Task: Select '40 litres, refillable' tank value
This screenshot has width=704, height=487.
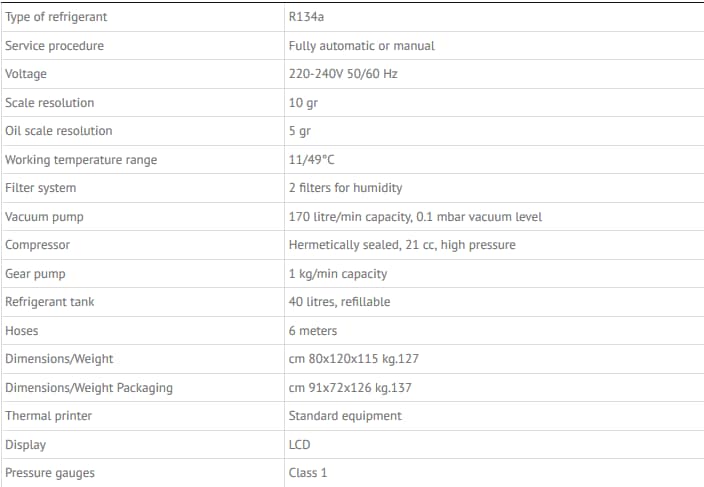Action: click(339, 302)
